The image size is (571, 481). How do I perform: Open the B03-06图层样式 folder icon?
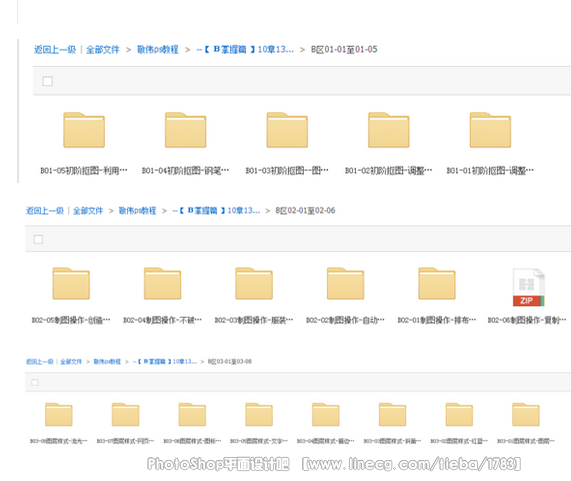[x=192, y=414]
